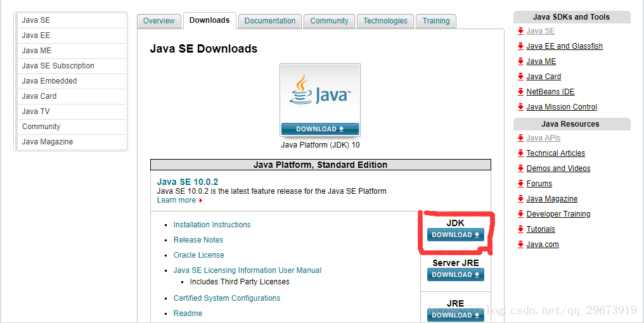Select Java SE in left sidebar
This screenshot has width=644, height=323.
70,20
